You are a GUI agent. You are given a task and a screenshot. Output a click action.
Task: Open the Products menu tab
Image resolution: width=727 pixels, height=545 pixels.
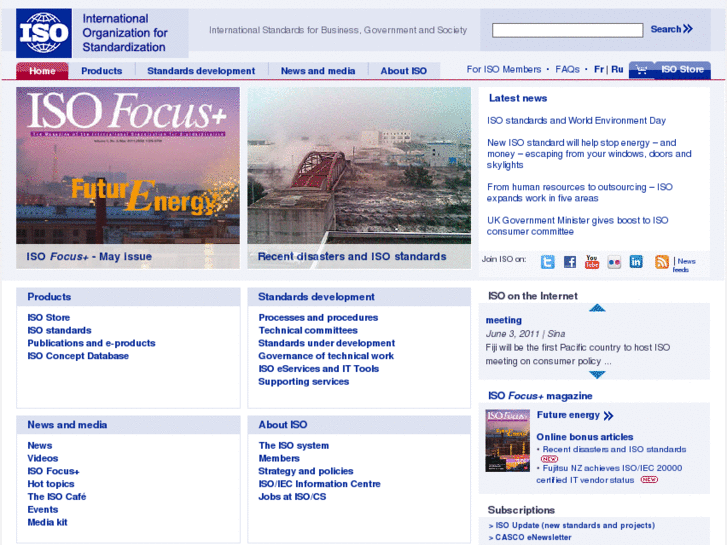102,71
